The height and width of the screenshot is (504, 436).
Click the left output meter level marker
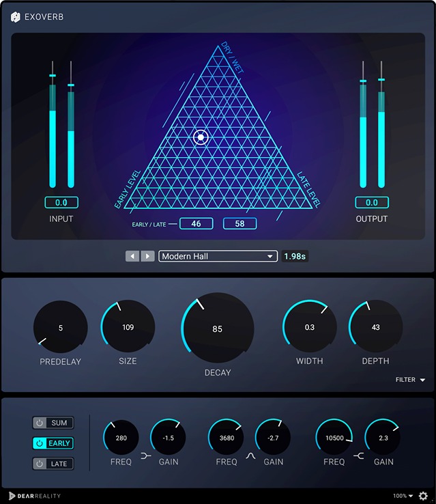tap(363, 81)
